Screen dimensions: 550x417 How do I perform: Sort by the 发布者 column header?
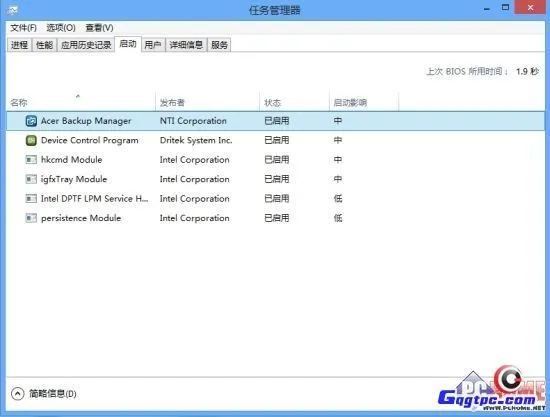pos(207,102)
